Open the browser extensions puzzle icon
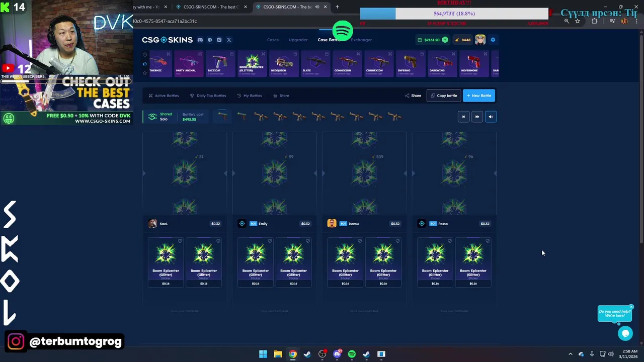Image resolution: width=644 pixels, height=362 pixels. (595, 21)
